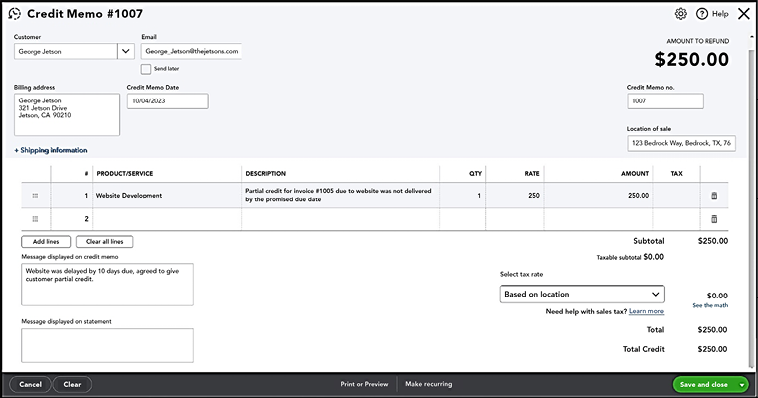The image size is (758, 398).
Task: Expand Shipping information section
Action: (x=51, y=150)
